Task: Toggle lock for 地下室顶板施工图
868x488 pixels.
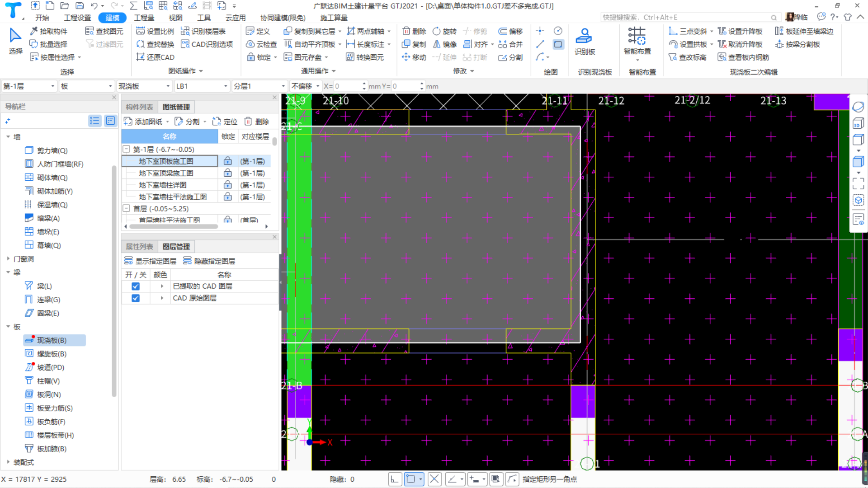Action: click(228, 161)
